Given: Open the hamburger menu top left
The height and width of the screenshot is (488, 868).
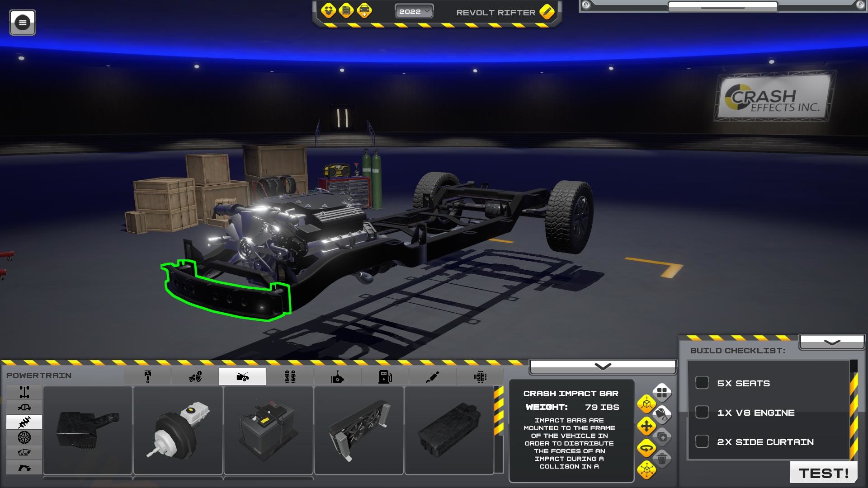Looking at the screenshot, I should pos(23,23).
